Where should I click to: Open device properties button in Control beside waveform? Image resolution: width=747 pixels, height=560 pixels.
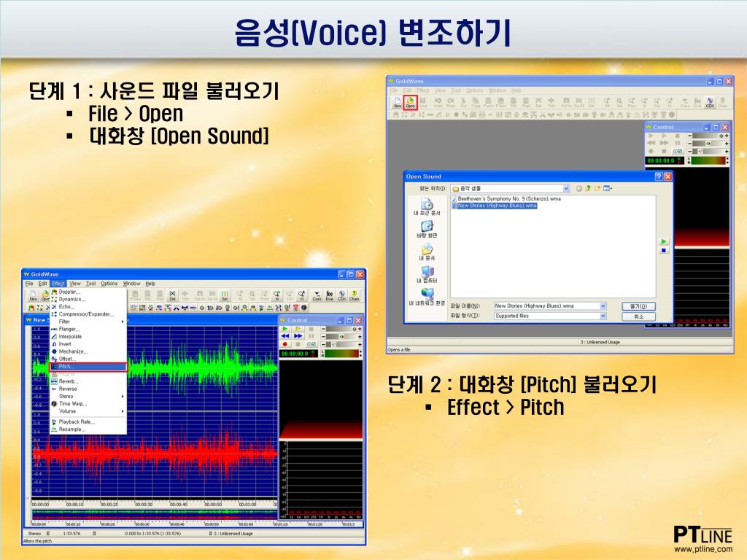(311, 344)
